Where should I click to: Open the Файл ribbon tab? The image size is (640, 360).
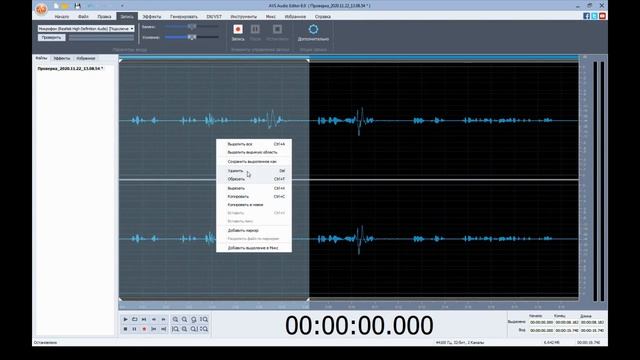pyautogui.click(x=83, y=17)
